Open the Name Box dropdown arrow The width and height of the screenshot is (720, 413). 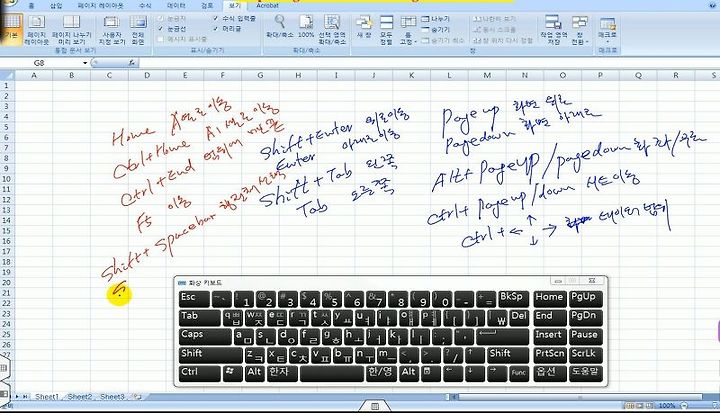point(85,63)
